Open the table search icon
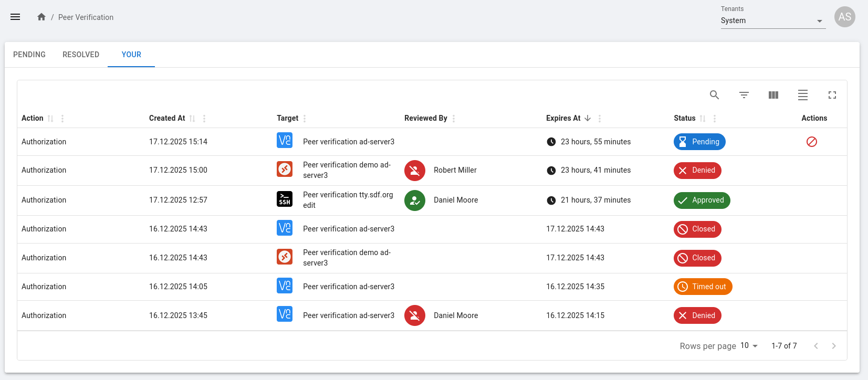The height and width of the screenshot is (380, 868). point(714,95)
